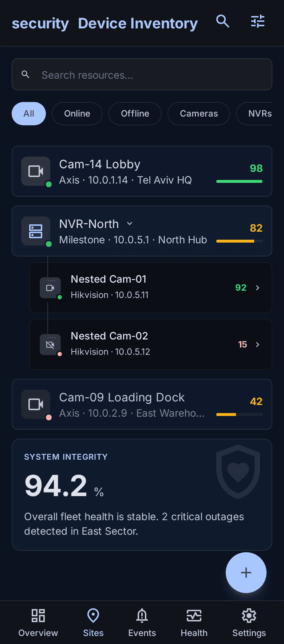Open the Events tab
This screenshot has height=644, width=284.
point(142,623)
